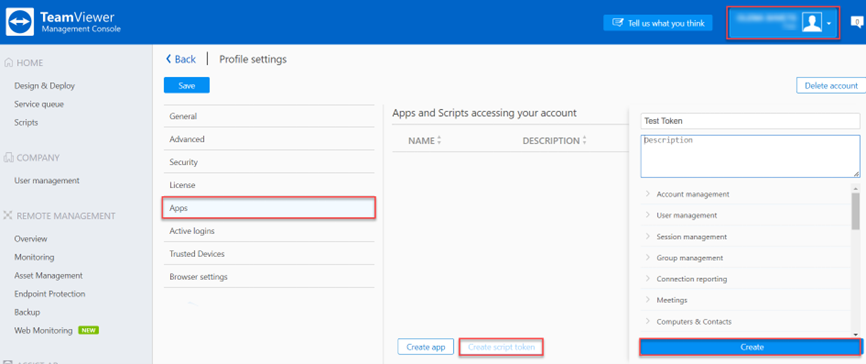Open the Trusted Devices tab

point(269,254)
